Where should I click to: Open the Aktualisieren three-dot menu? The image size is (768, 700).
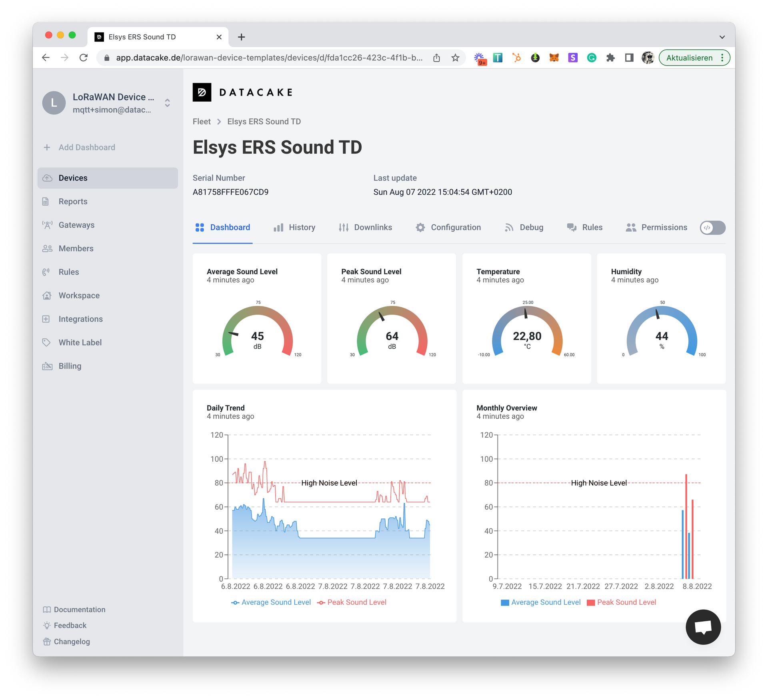[x=722, y=57]
